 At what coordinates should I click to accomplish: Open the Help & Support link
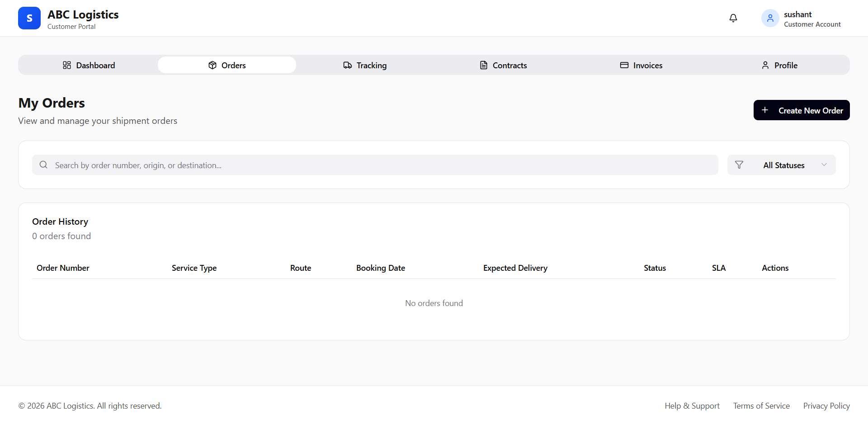(692, 406)
